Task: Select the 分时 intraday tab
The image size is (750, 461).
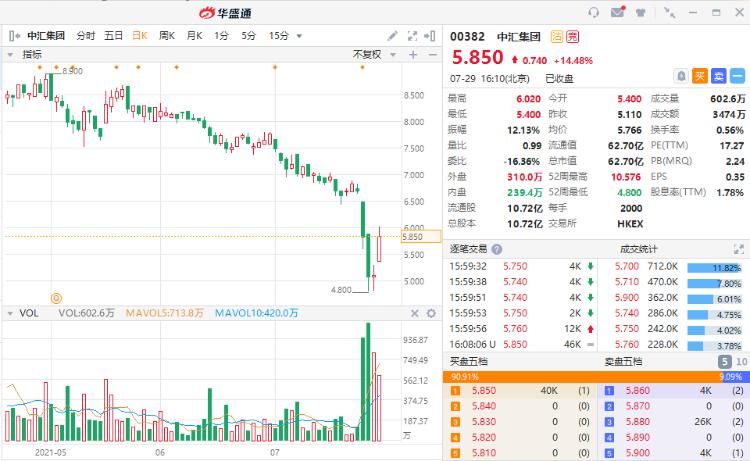Action: (86, 36)
